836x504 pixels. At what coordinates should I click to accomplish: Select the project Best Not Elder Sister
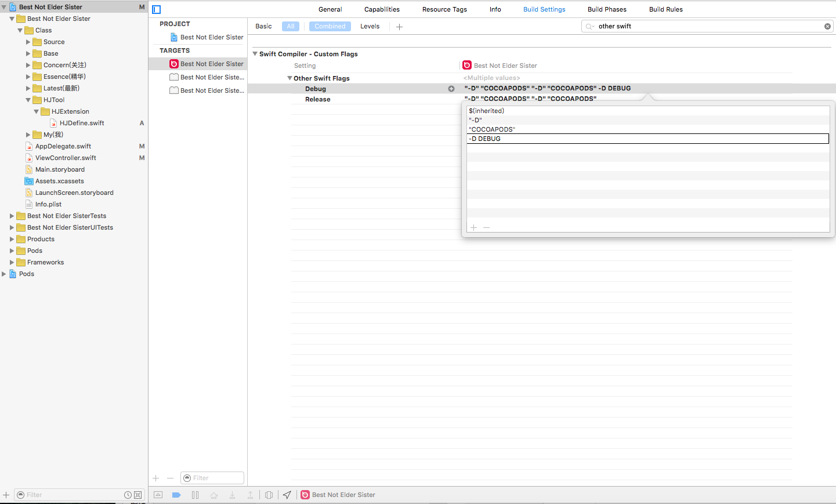click(x=207, y=37)
